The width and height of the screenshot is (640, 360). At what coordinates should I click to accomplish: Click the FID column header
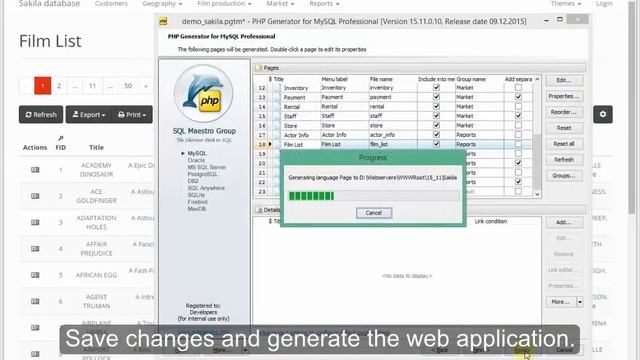click(60, 147)
